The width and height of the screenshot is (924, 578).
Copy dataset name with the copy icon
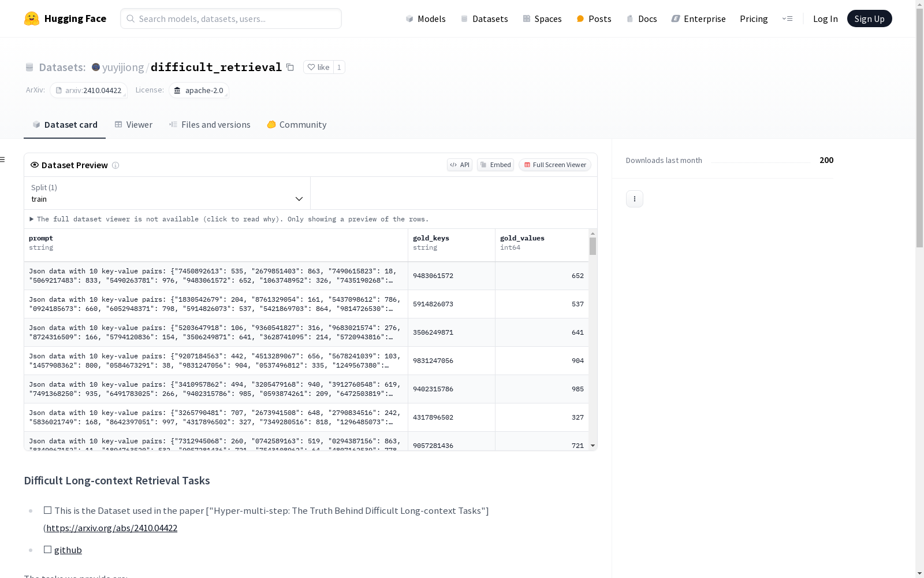tap(290, 67)
